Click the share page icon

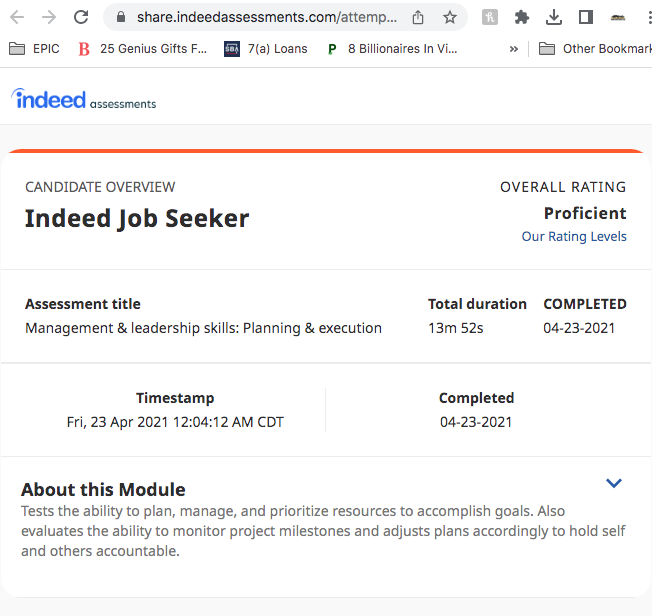pos(418,17)
